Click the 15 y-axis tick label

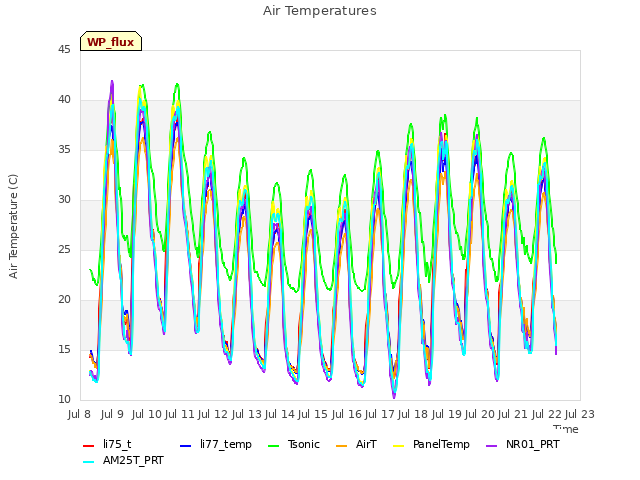pyautogui.click(x=64, y=349)
